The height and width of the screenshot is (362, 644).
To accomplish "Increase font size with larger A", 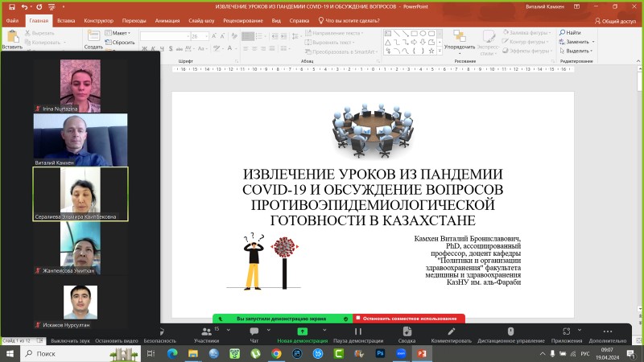I will click(214, 36).
